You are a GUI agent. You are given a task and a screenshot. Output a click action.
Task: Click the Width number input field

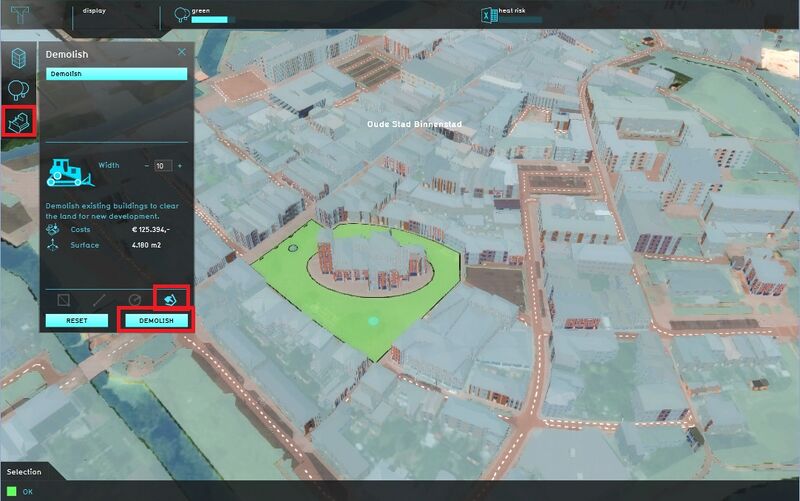(163, 166)
